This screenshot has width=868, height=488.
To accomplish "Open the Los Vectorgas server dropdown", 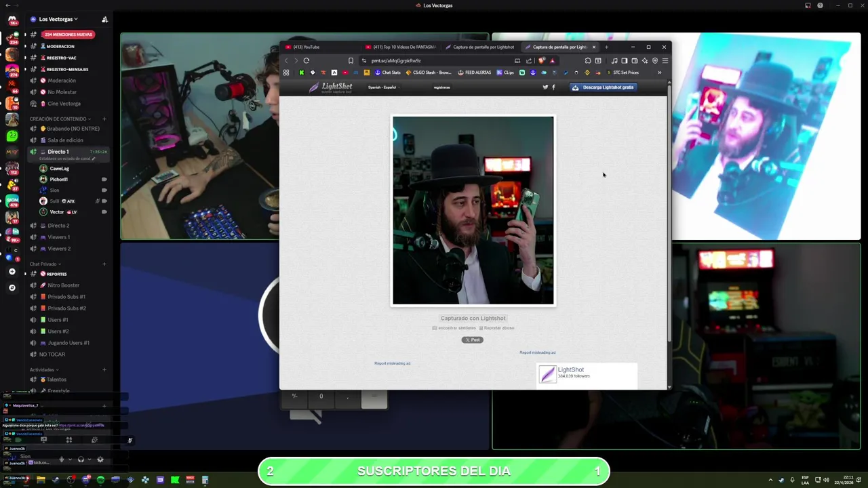I will pyautogui.click(x=58, y=19).
